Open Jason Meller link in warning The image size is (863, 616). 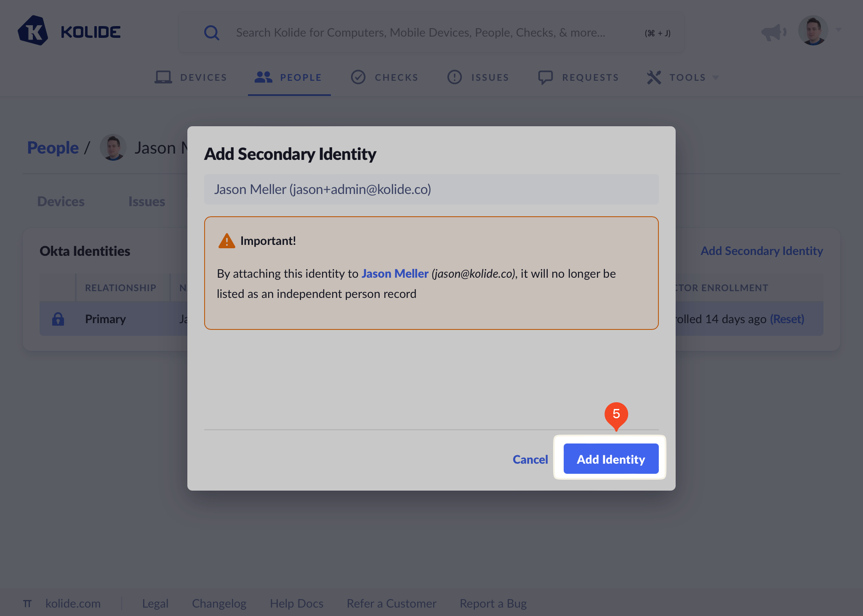click(x=395, y=273)
